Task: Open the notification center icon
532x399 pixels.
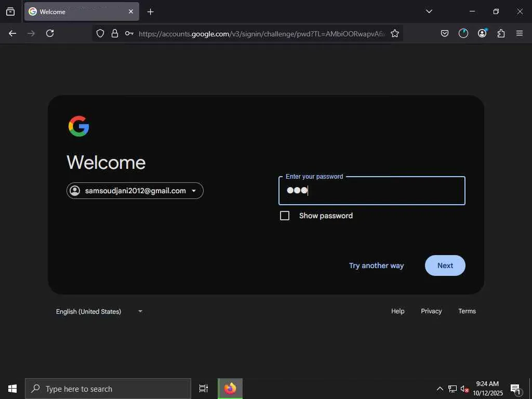Action: pos(516,389)
